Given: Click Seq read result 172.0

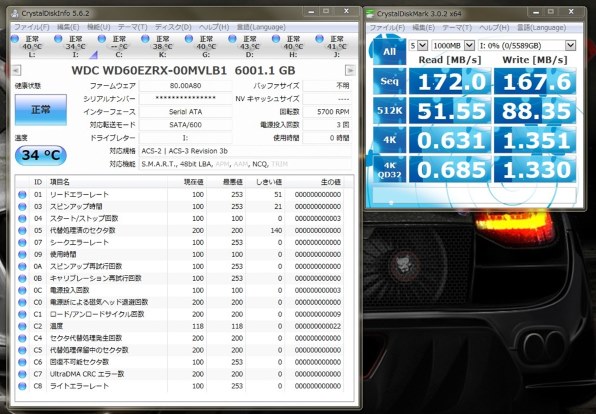Looking at the screenshot, I should tap(450, 81).
